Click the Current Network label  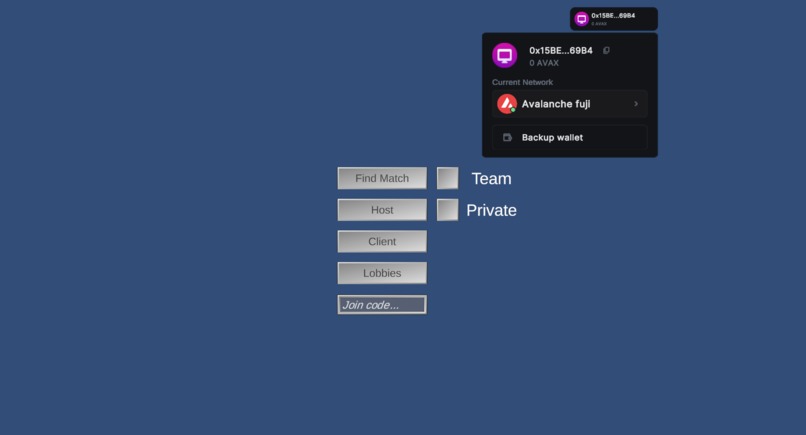522,82
